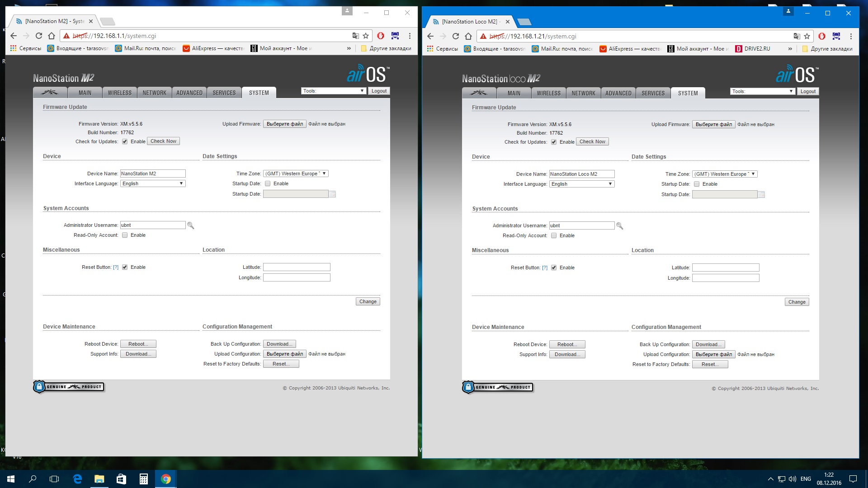The width and height of the screenshot is (868, 488).
Task: Enable Read-Only Account in right window
Action: [554, 235]
